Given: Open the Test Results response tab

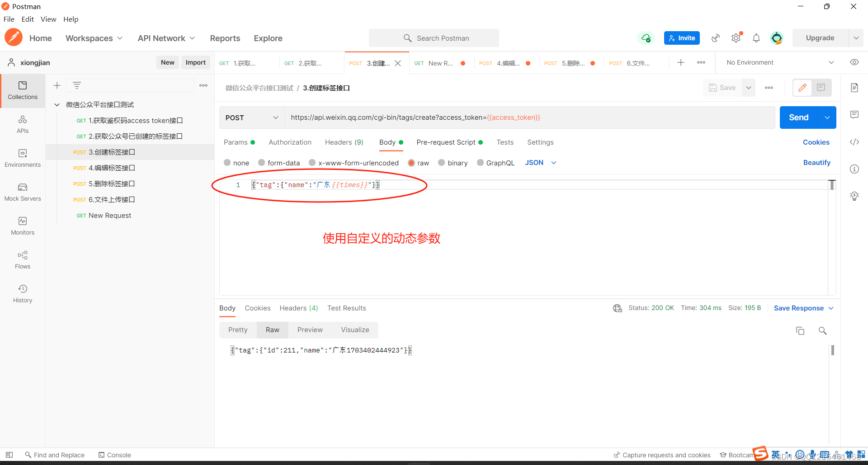Looking at the screenshot, I should pos(347,308).
